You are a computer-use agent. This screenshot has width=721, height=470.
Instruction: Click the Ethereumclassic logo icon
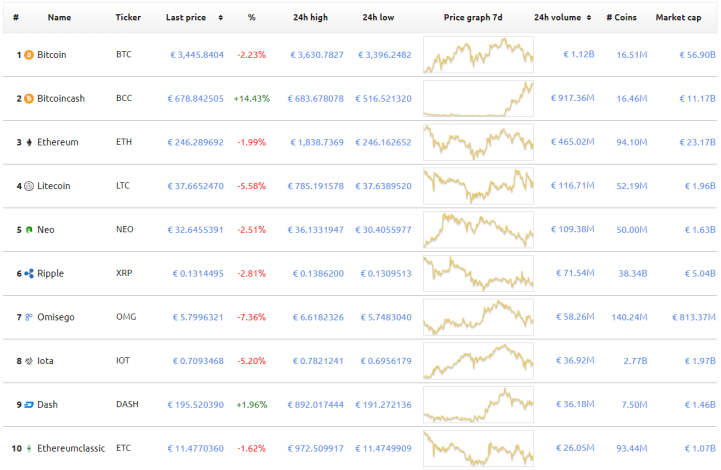point(29,448)
